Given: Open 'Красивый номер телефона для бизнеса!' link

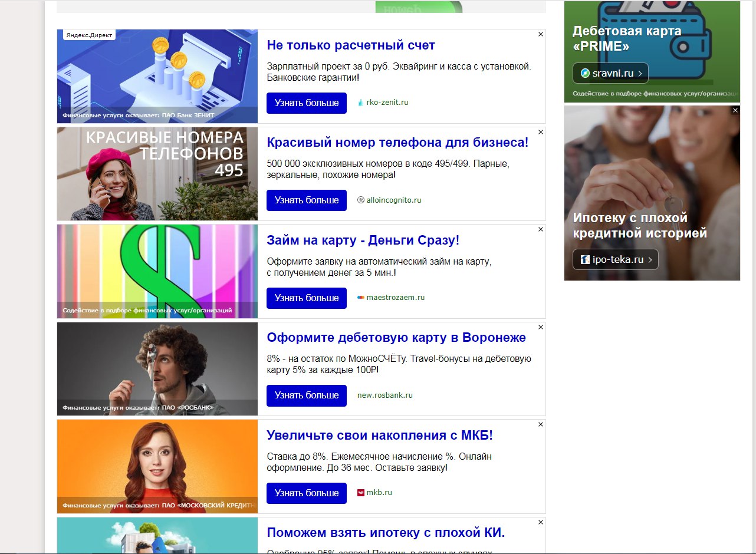Looking at the screenshot, I should (397, 143).
